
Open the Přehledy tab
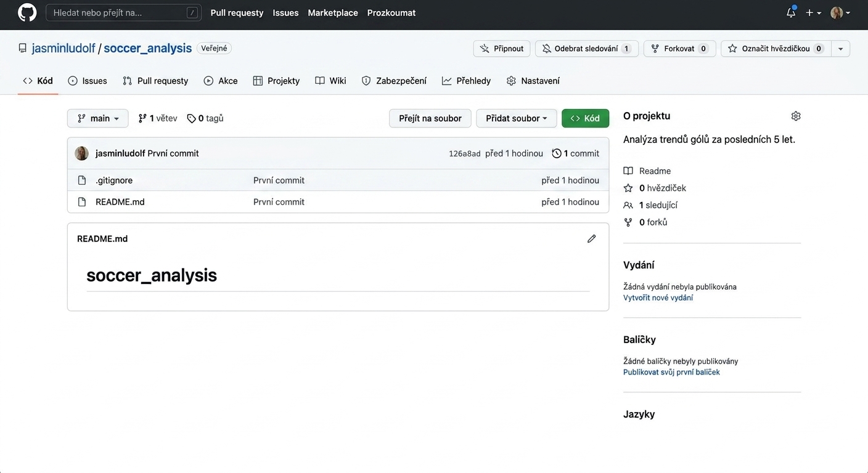(x=467, y=81)
